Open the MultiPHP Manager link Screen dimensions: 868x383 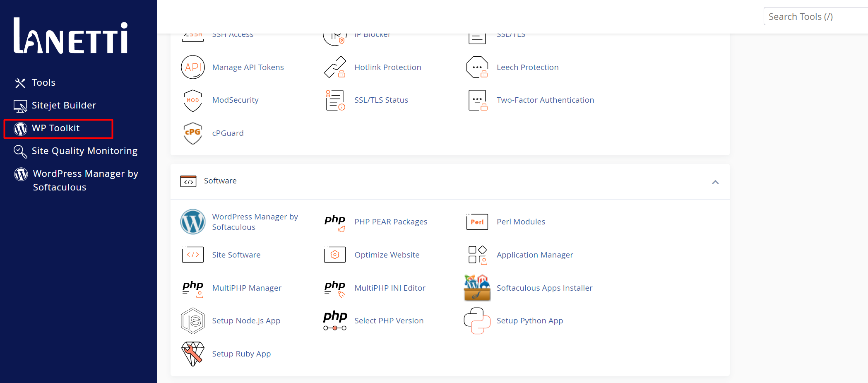(247, 288)
